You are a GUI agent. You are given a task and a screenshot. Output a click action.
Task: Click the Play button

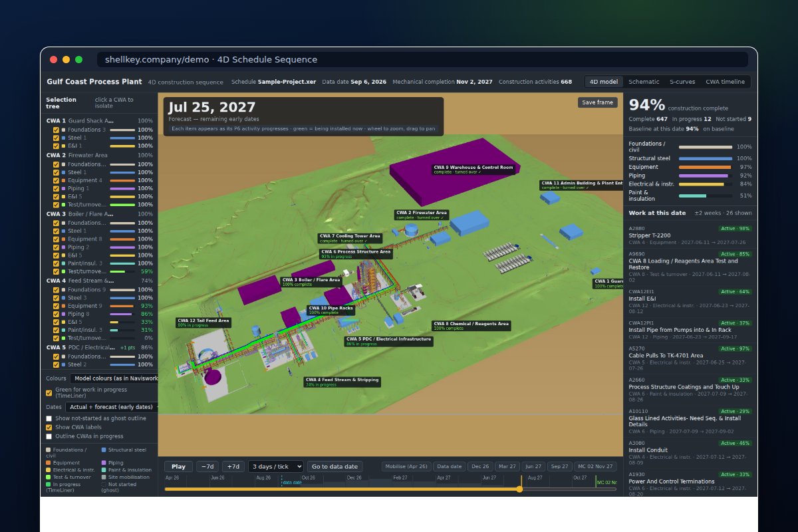coord(178,466)
